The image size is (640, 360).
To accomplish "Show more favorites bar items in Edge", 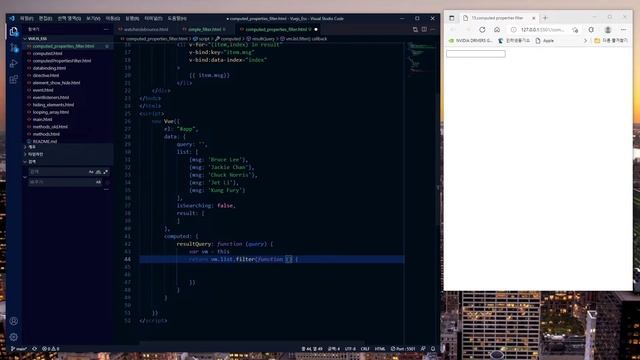I will [x=585, y=41].
